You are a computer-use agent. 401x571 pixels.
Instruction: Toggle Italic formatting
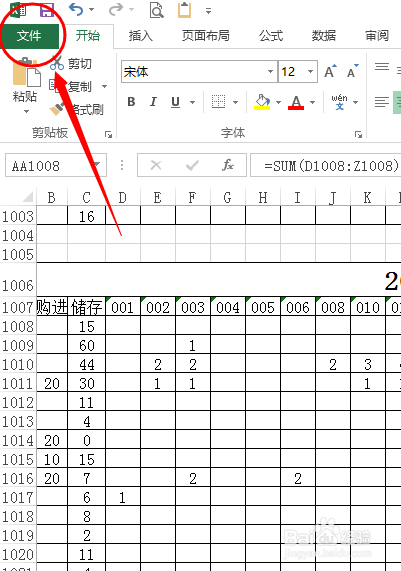point(153,102)
